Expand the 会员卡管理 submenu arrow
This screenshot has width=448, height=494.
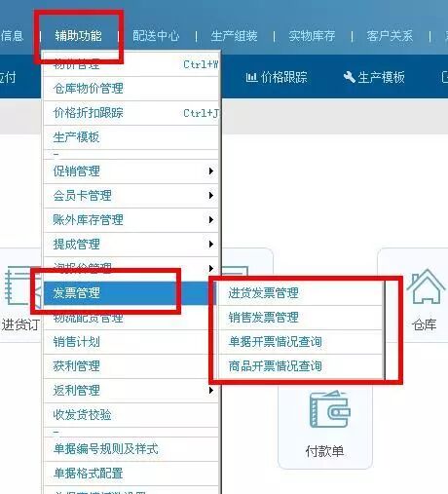[211, 196]
